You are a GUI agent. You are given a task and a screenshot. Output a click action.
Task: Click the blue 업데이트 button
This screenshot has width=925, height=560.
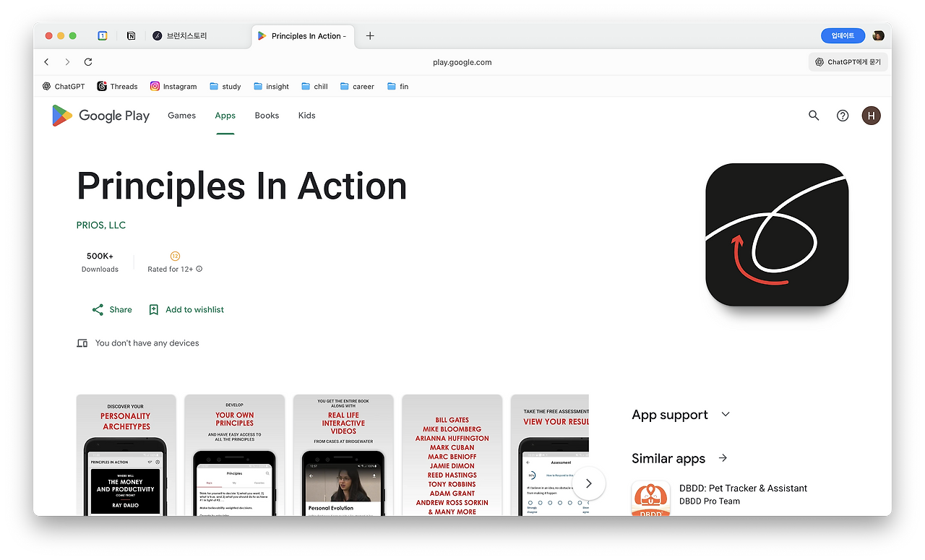pos(843,35)
